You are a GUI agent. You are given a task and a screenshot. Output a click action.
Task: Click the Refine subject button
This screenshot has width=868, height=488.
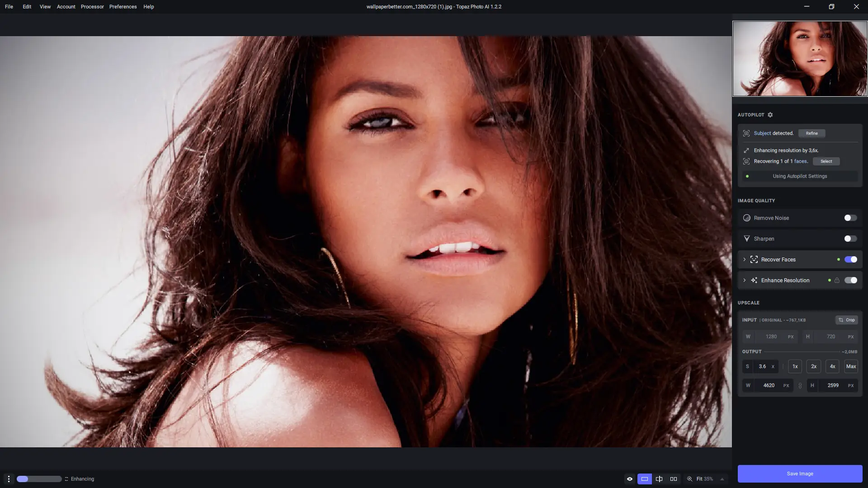tap(811, 133)
